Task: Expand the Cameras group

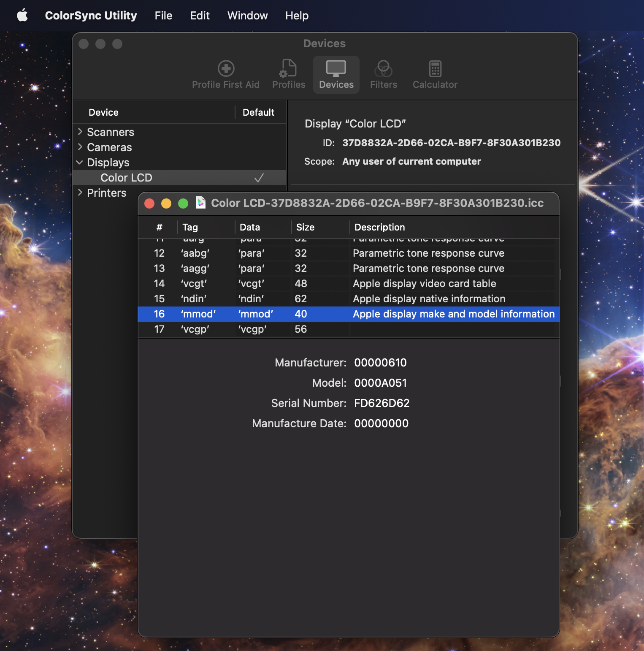Action: coord(80,147)
